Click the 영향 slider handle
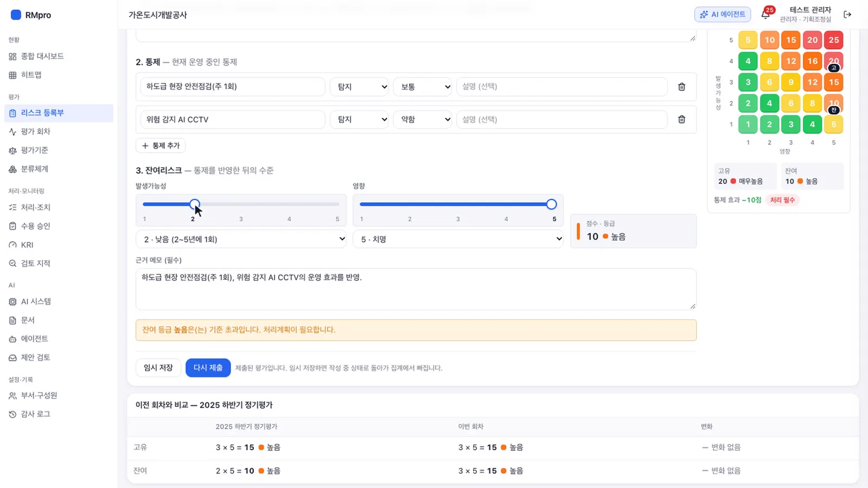 point(551,204)
